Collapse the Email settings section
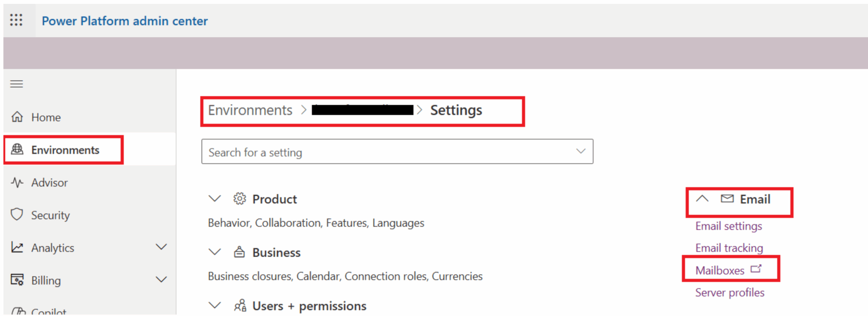 pyautogui.click(x=702, y=199)
